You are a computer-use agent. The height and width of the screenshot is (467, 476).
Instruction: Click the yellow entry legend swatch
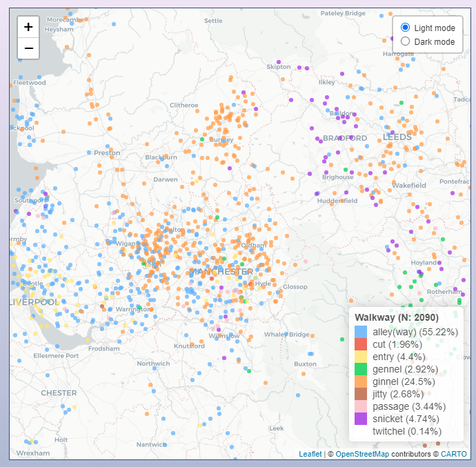361,357
